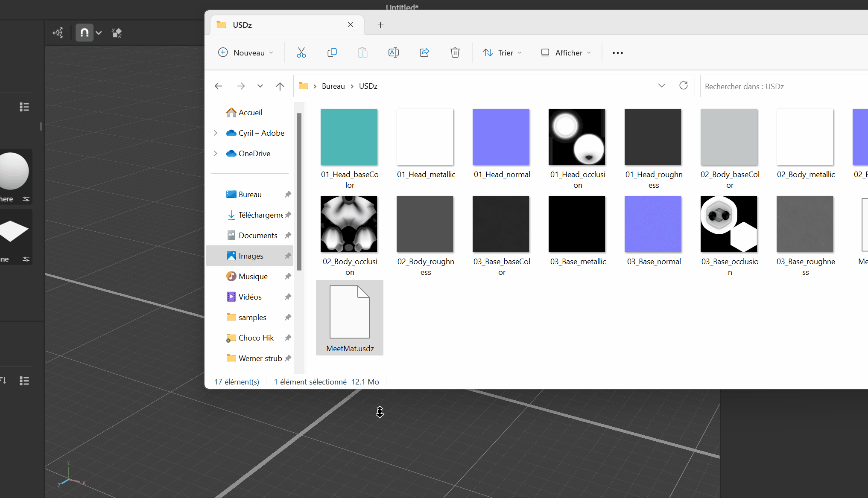Click the Copy icon in toolbar
The height and width of the screenshot is (498, 868).
332,52
